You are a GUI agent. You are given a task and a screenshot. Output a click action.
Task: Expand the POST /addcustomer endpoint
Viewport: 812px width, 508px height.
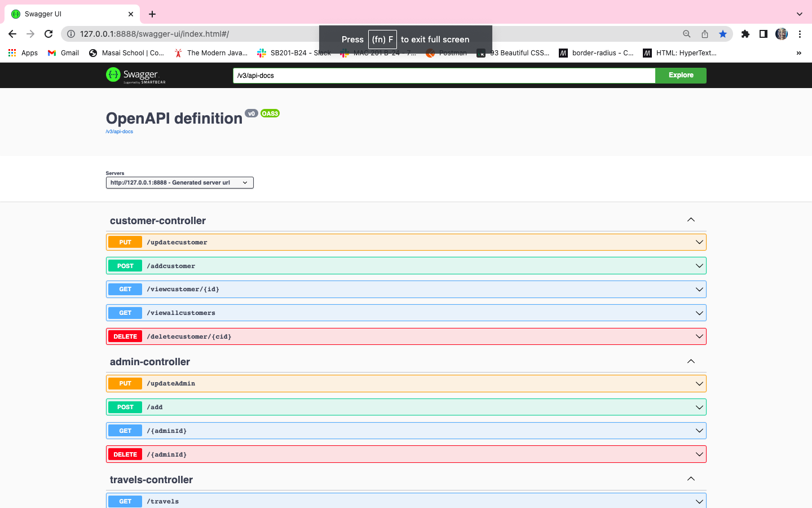click(405, 266)
